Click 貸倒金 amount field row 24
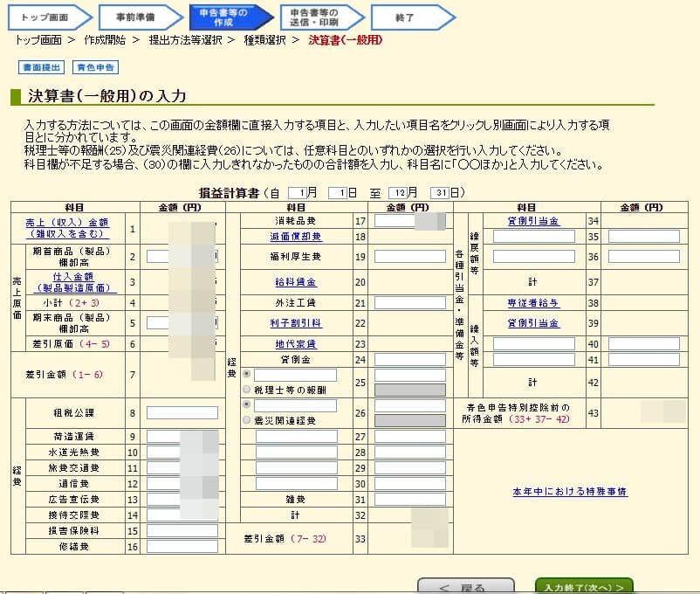The height and width of the screenshot is (594, 700). (x=410, y=359)
